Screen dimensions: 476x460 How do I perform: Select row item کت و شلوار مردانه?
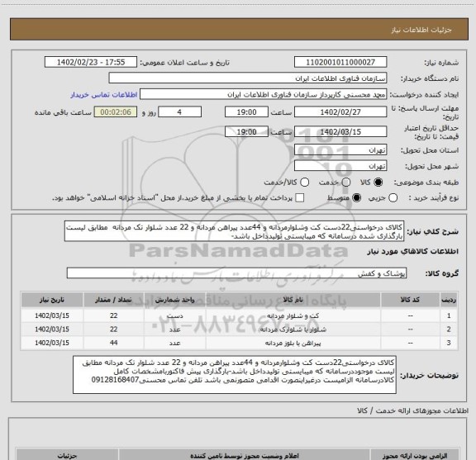[293, 315]
